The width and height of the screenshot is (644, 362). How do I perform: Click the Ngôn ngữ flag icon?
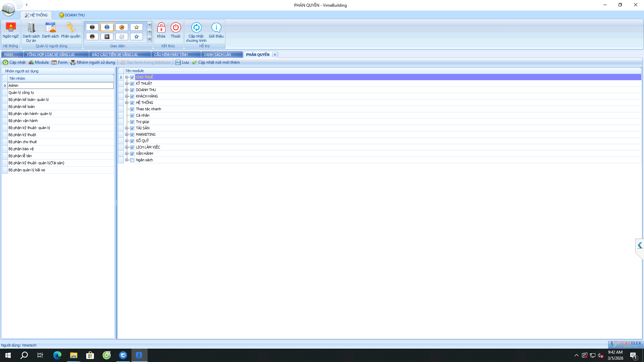point(11,27)
